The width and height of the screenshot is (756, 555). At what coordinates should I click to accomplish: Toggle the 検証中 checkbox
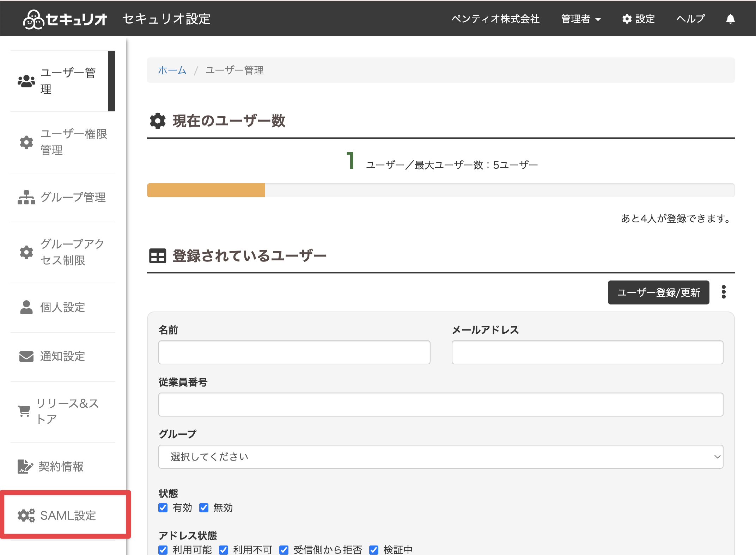tap(374, 550)
